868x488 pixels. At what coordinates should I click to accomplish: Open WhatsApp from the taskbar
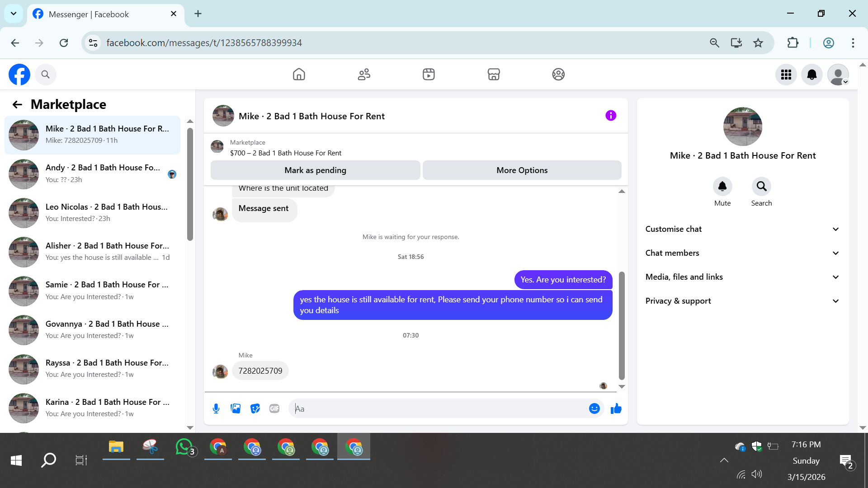pos(184,447)
